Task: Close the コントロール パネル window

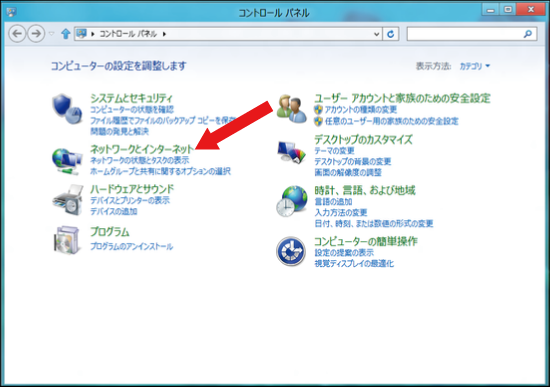Action: pyautogui.click(x=531, y=10)
